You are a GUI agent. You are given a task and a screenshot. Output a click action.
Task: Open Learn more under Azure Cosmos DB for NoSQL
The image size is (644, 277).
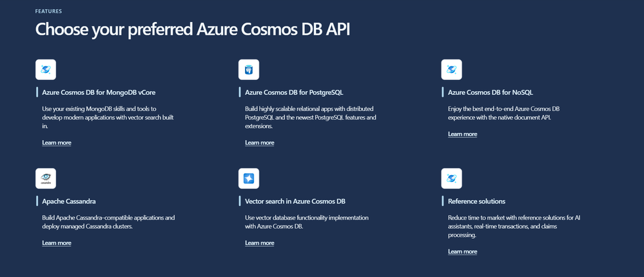[x=462, y=134]
